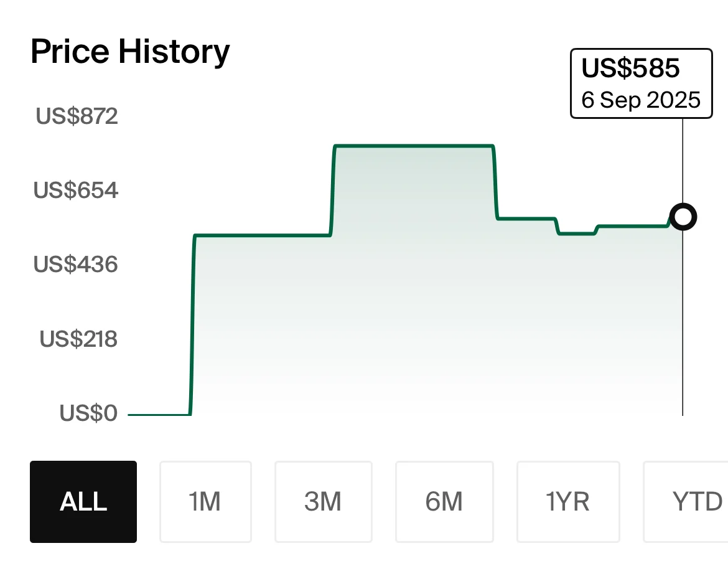Click the US$585 tooltip price
The width and height of the screenshot is (728, 561).
(630, 69)
